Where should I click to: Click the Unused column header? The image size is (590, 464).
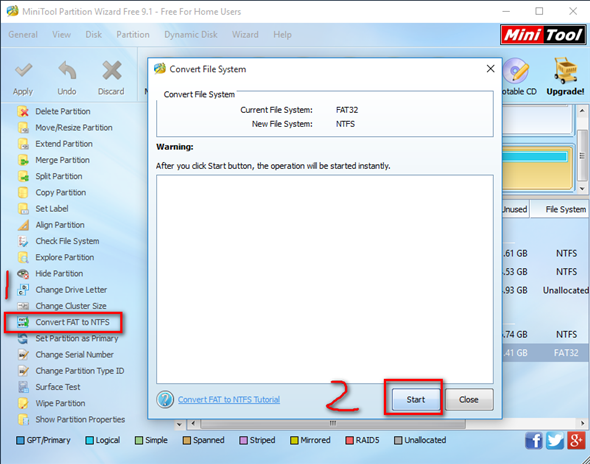pos(515,209)
